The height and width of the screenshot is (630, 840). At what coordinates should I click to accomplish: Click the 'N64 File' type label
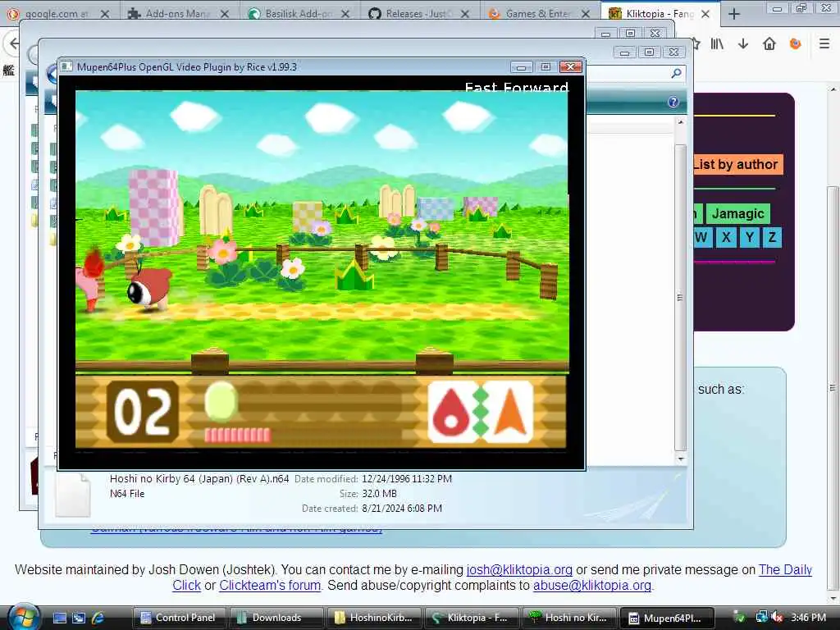127,493
